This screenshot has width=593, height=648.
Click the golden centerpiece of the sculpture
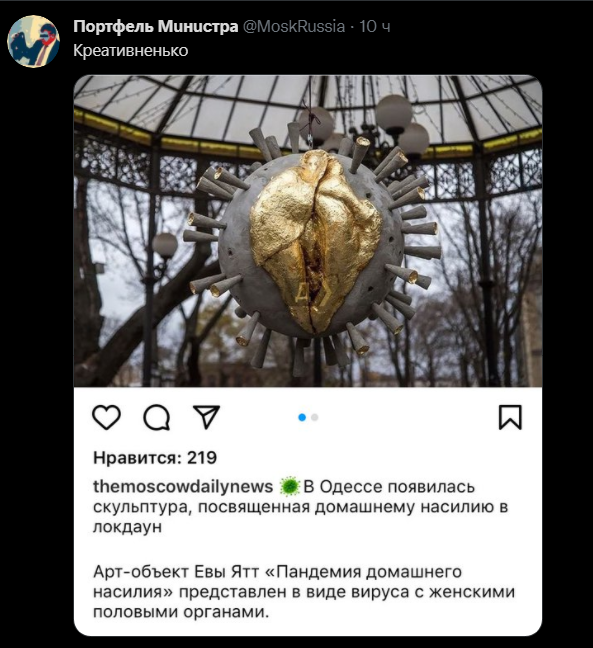(315, 240)
